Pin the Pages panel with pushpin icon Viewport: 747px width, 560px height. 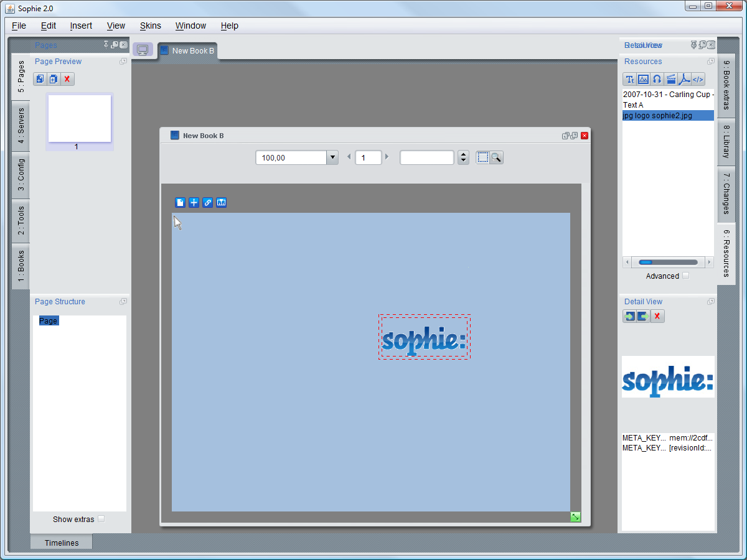pyautogui.click(x=106, y=45)
